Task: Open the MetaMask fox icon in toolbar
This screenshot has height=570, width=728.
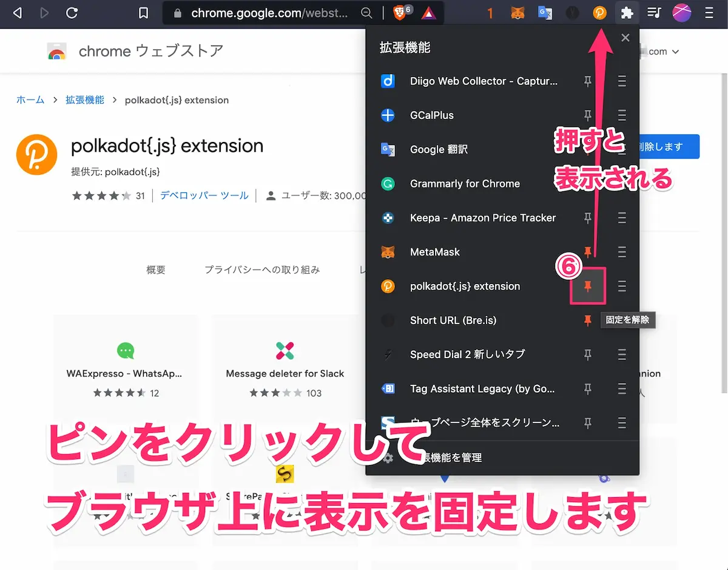Action: [x=517, y=13]
